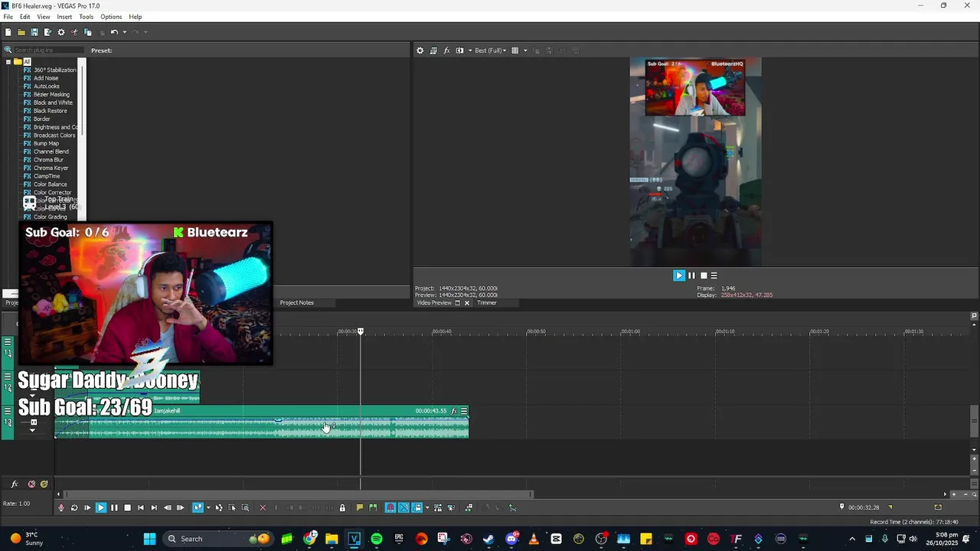Select the Normal Edit tool
980x551 pixels.
point(198,507)
